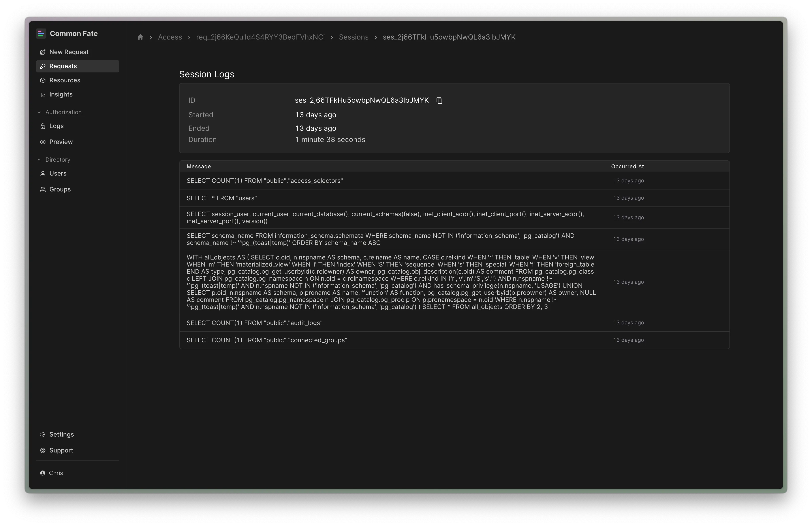Open the Users directory page
812x526 pixels.
click(58, 173)
